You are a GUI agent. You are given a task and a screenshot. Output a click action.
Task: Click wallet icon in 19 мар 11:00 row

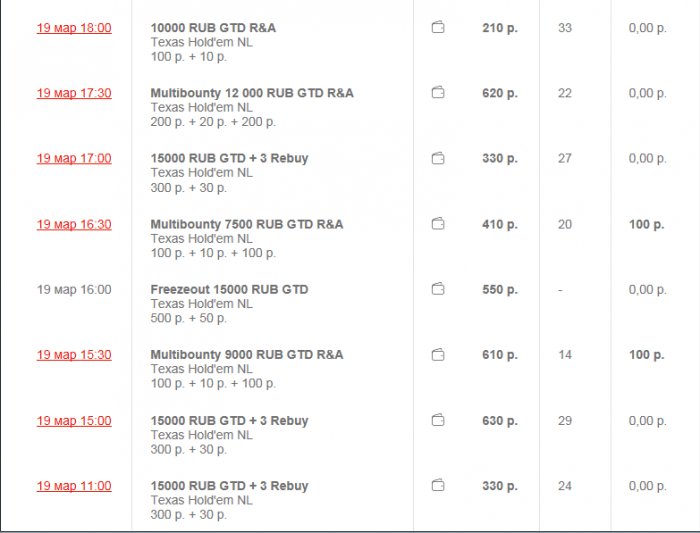[x=437, y=486]
